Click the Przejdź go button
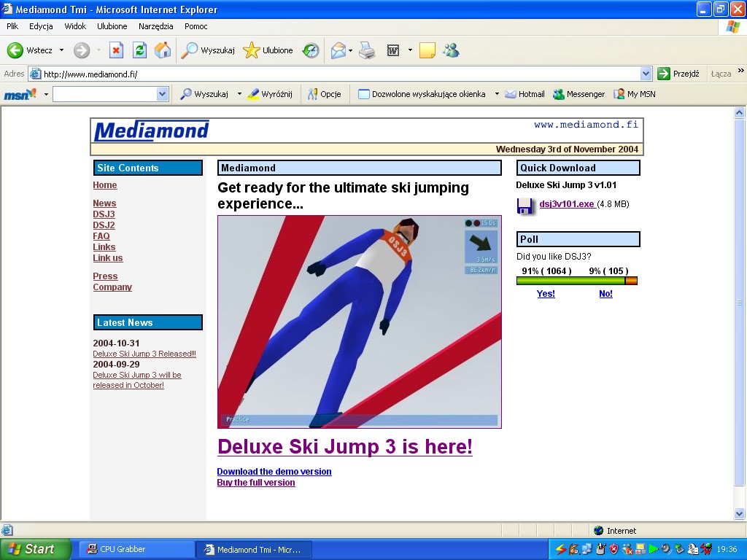Screen dimensions: 747x560 [x=678, y=74]
